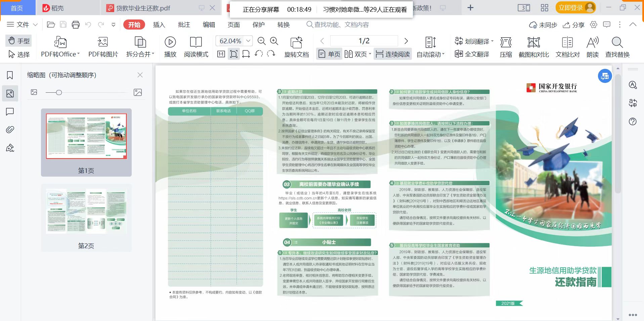Screen dimensions: 644x321
Task: Open help in right sidebar
Action: [633, 122]
